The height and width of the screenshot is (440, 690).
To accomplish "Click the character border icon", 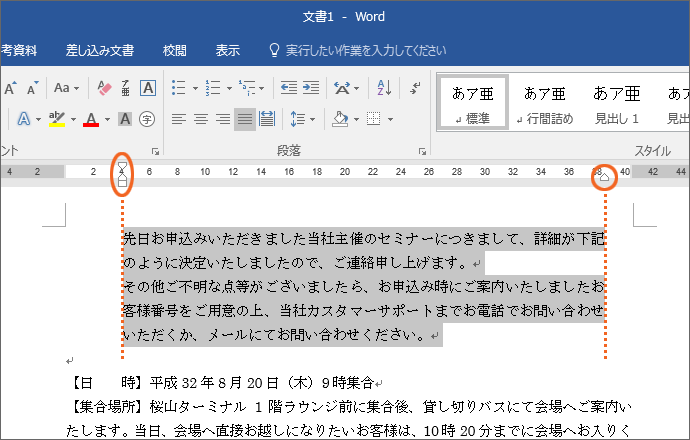I will 147,87.
